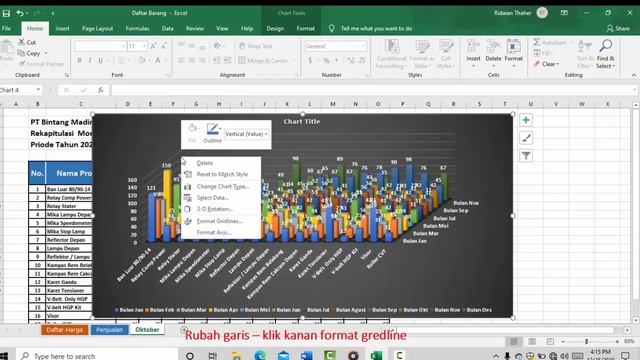Click the Chart Elements plus button
Image resolution: width=640 pixels, height=360 pixels.
point(526,120)
